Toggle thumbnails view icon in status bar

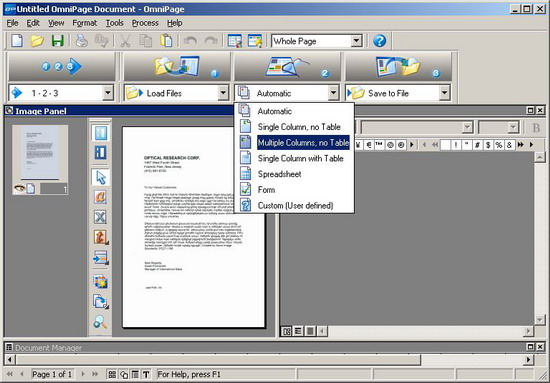112,375
